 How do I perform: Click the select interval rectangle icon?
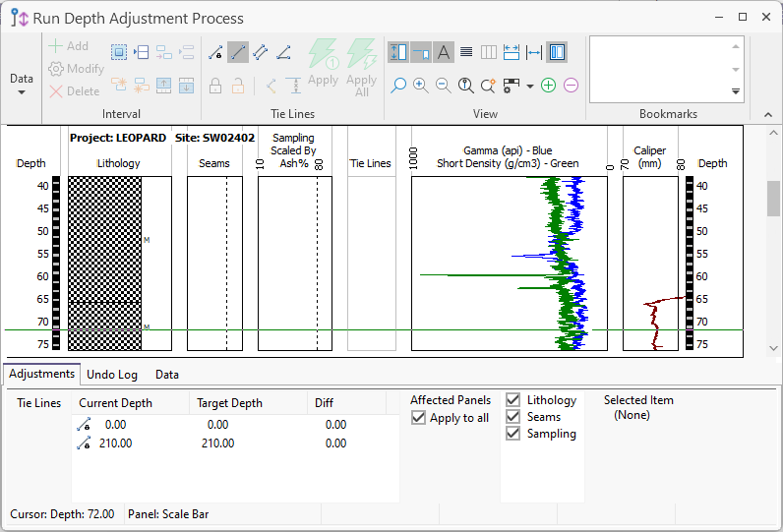tap(119, 52)
